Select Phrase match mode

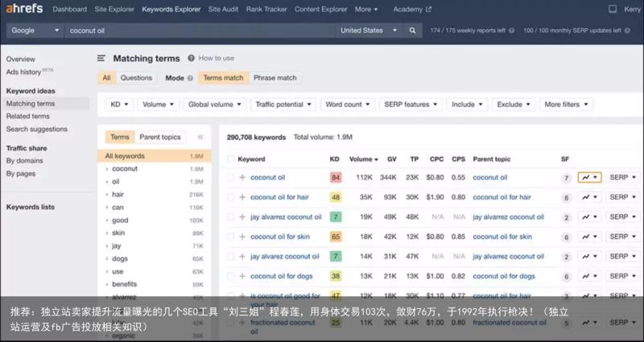[x=275, y=77]
